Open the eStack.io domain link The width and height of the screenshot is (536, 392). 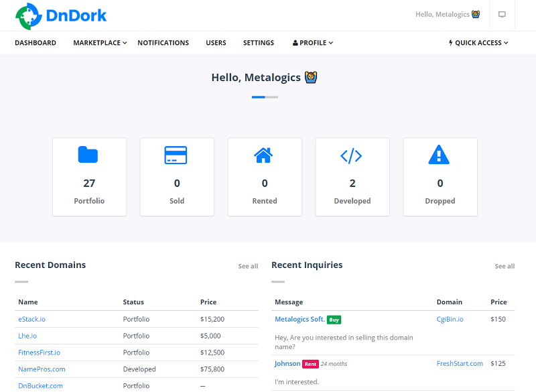pyautogui.click(x=31, y=319)
